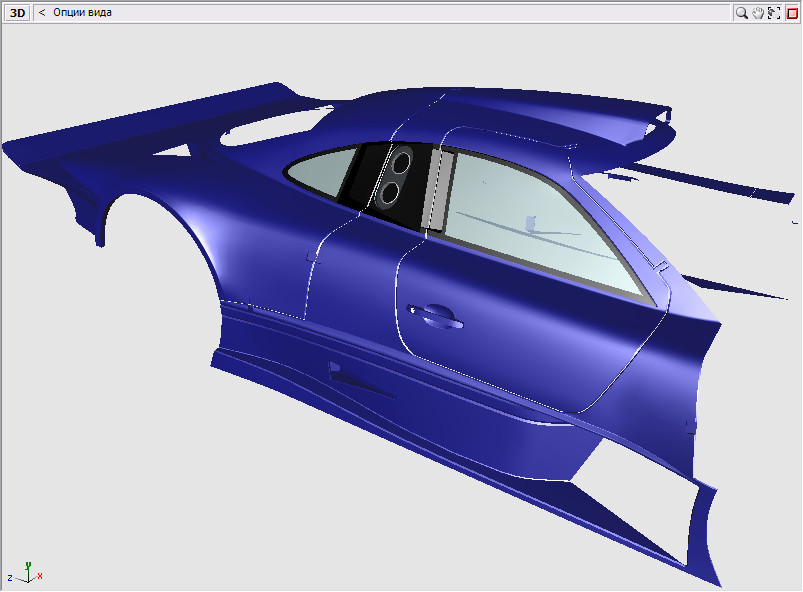Viewport: 803px width, 592px height.
Task: Select the Rotate view tool
Action: pyautogui.click(x=774, y=13)
